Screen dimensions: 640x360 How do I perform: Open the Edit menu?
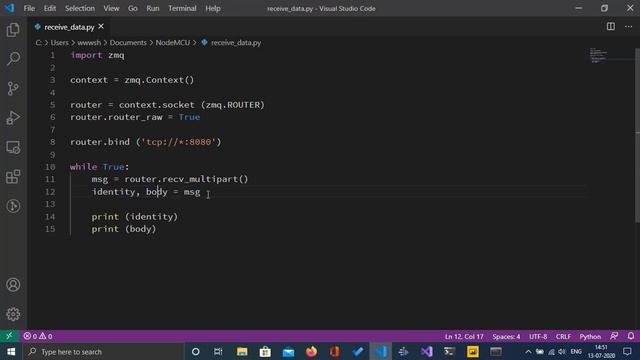point(50,8)
